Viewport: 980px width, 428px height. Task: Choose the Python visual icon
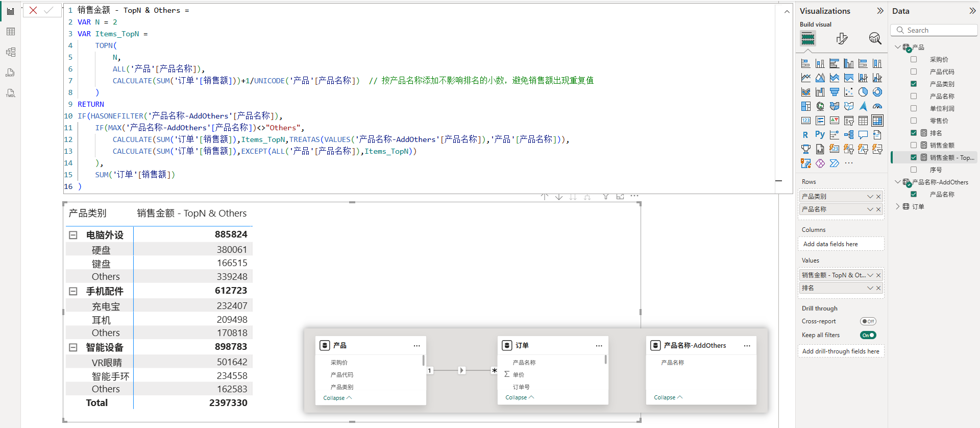point(820,135)
